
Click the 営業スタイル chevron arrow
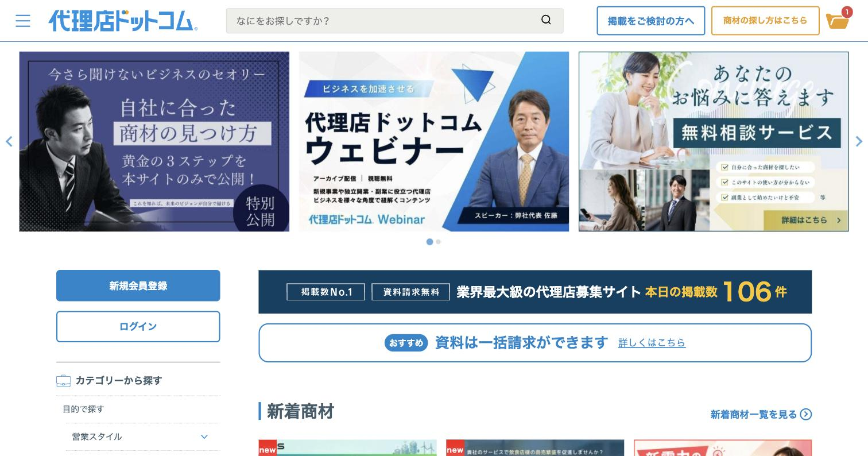point(204,436)
